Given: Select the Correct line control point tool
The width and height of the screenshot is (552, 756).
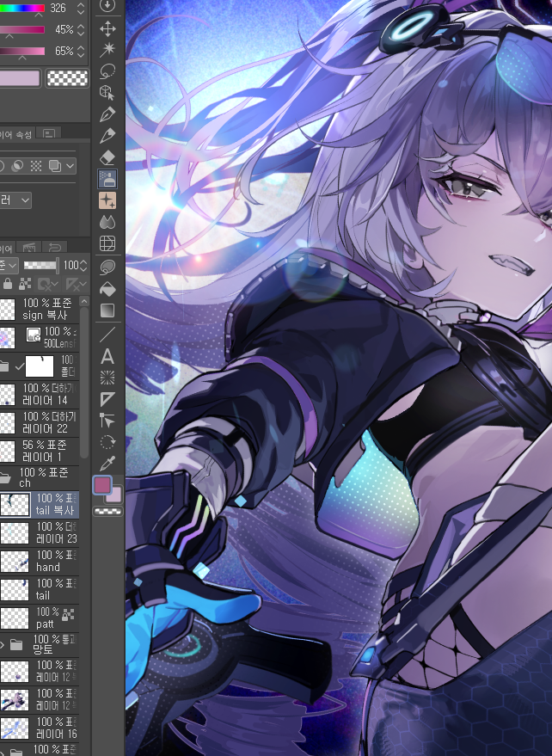Looking at the screenshot, I should [107, 421].
